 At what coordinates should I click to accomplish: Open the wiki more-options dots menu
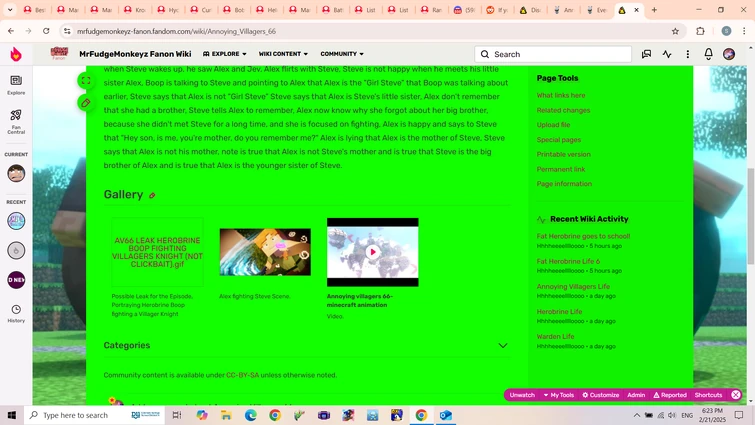tap(688, 54)
